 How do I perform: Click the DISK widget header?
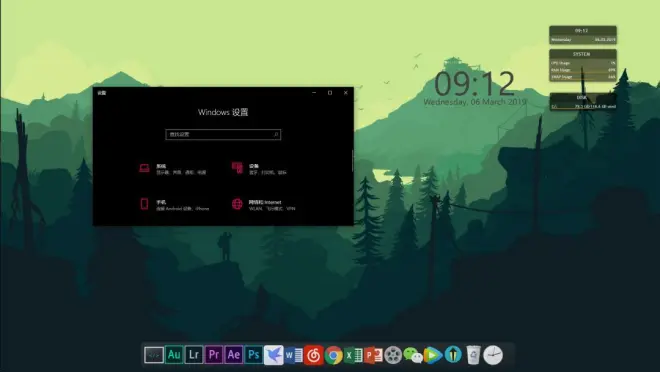coord(582,98)
